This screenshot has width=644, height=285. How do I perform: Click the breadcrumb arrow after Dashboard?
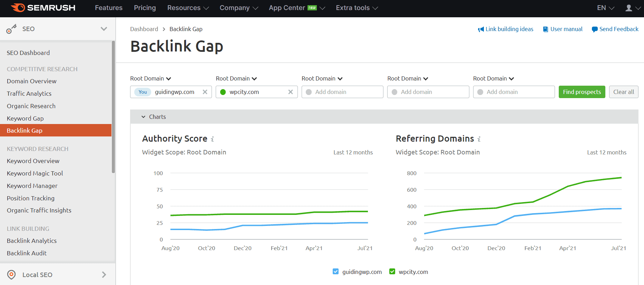click(164, 29)
